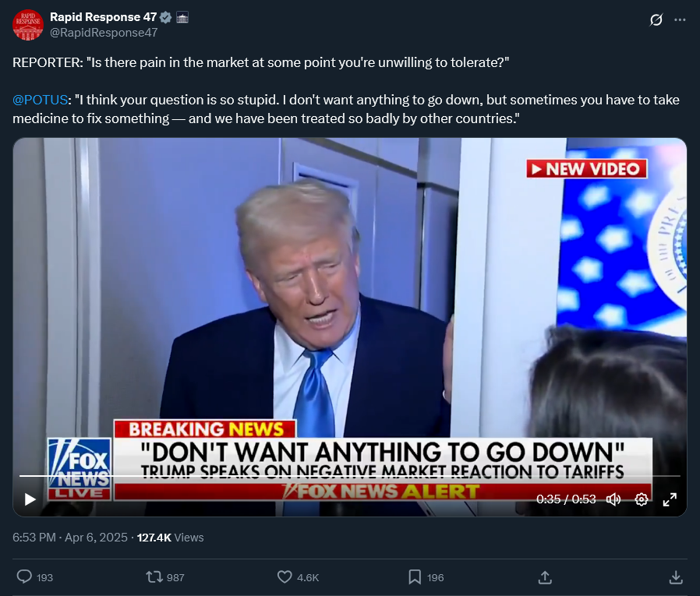Bookmark this post
Viewport: 700px width, 596px height.
[415, 577]
